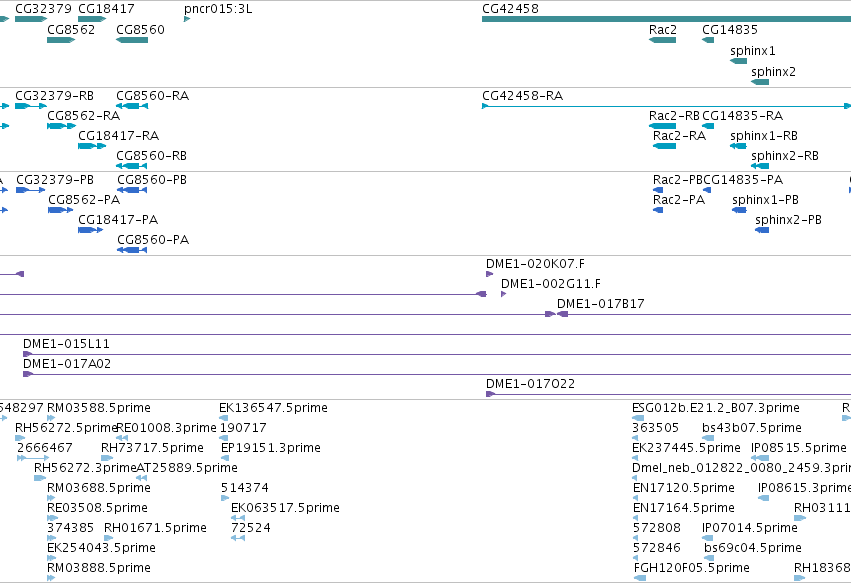Click protein CG18417-PA
The width and height of the screenshot is (851, 583).
coord(90,230)
